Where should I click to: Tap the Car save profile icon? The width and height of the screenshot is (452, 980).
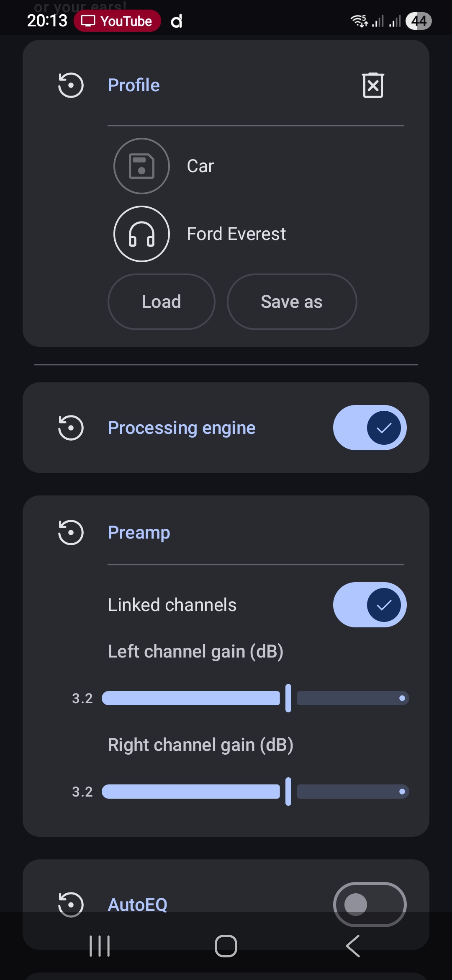click(x=141, y=166)
